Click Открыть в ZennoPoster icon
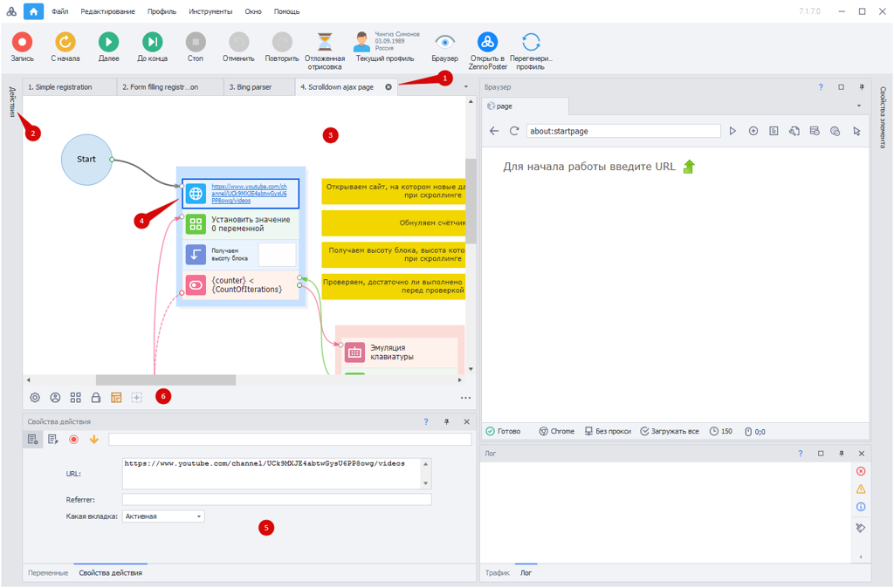 click(x=487, y=42)
